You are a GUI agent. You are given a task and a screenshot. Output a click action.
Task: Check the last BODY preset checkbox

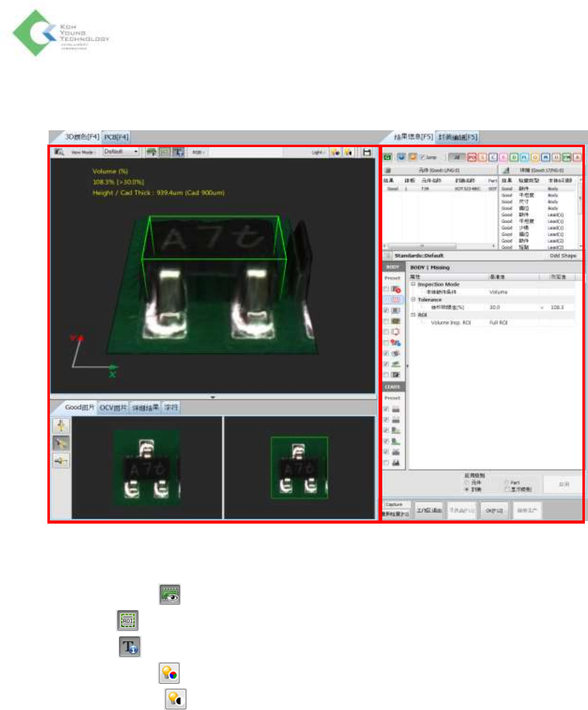point(386,375)
